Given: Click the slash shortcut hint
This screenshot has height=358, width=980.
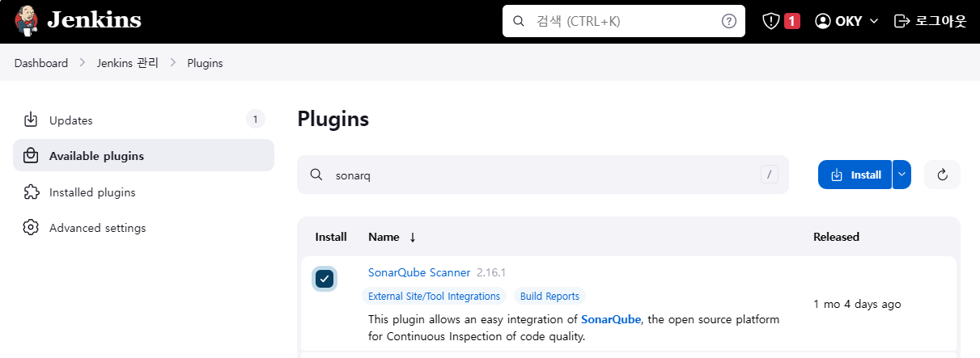Looking at the screenshot, I should coord(770,175).
